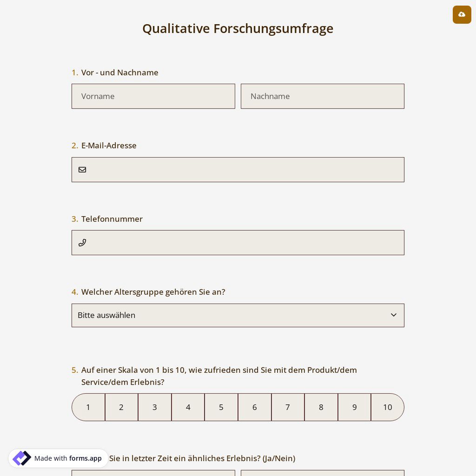Click the Vorname input field
The image size is (476, 476).
coord(153,96)
